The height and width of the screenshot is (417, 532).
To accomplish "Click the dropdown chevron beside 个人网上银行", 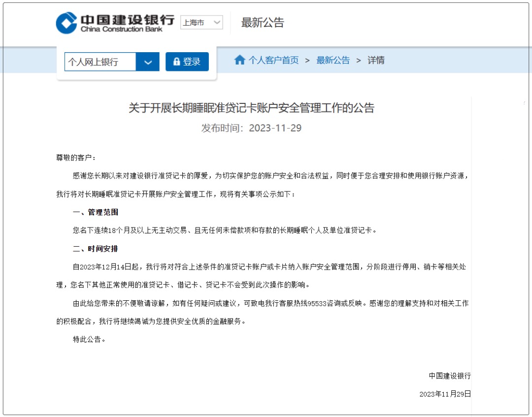I will coord(148,61).
